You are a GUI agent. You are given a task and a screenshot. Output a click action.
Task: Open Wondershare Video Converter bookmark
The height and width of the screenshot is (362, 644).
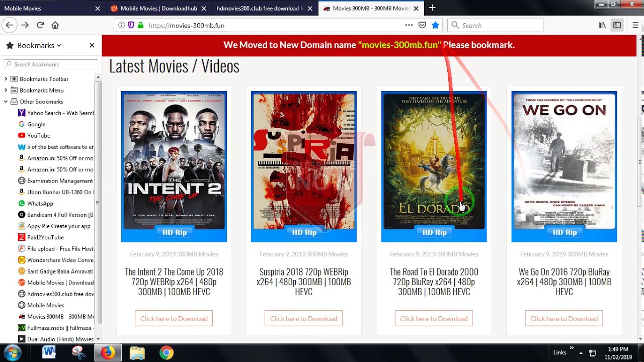click(56, 260)
